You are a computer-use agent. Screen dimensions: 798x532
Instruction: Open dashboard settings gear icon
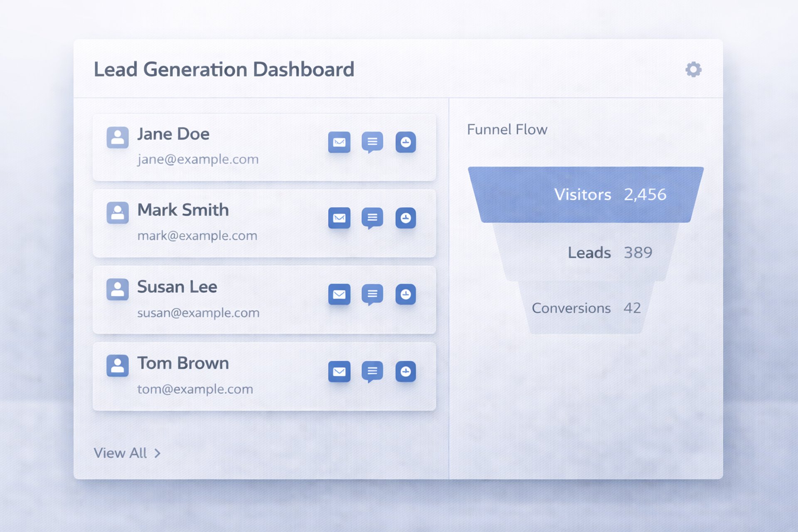pos(693,69)
